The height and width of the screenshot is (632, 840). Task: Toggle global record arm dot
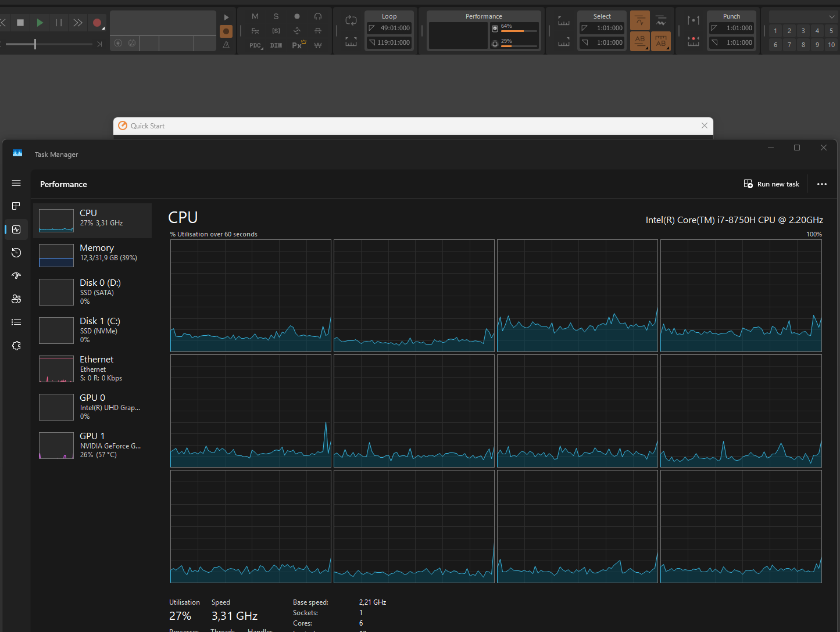point(297,16)
